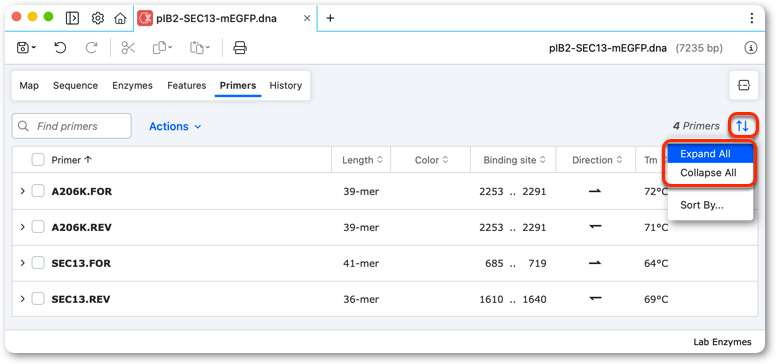Choose Expand All from menu

(710, 154)
